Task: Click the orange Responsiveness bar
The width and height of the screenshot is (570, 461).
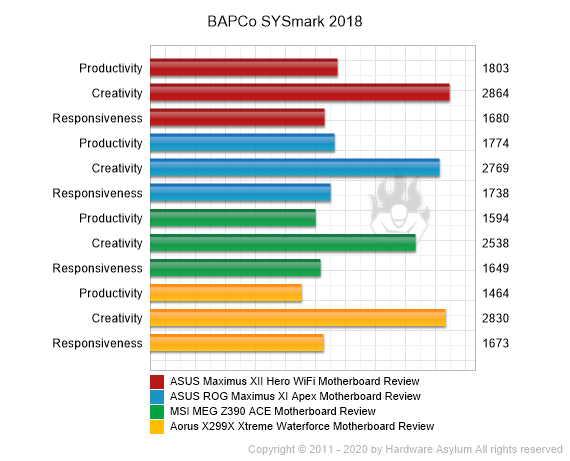Action: point(237,343)
